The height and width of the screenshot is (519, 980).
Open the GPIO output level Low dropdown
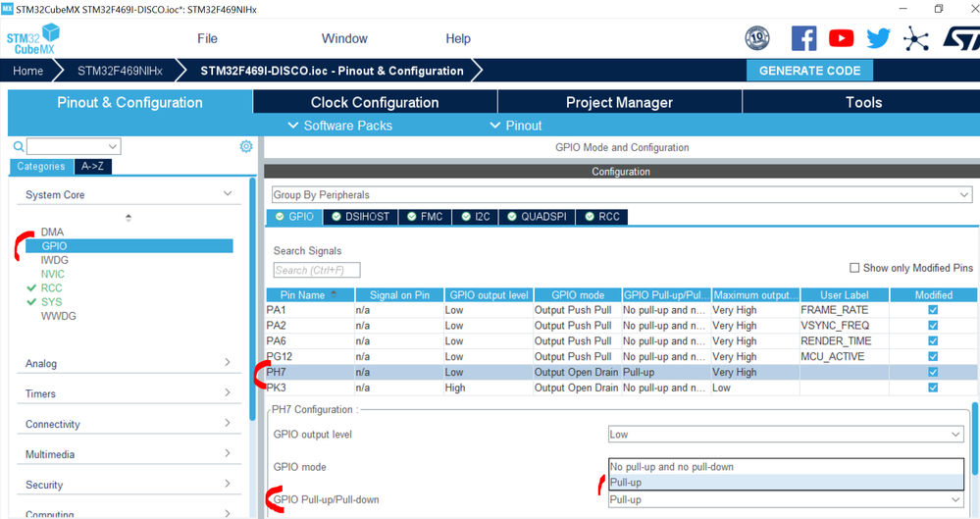coord(786,434)
